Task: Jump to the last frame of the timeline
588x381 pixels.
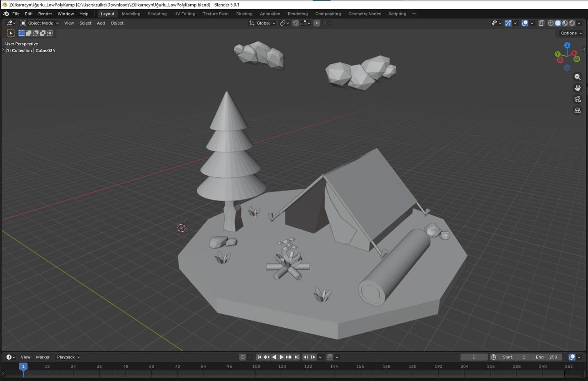Action: tap(296, 357)
